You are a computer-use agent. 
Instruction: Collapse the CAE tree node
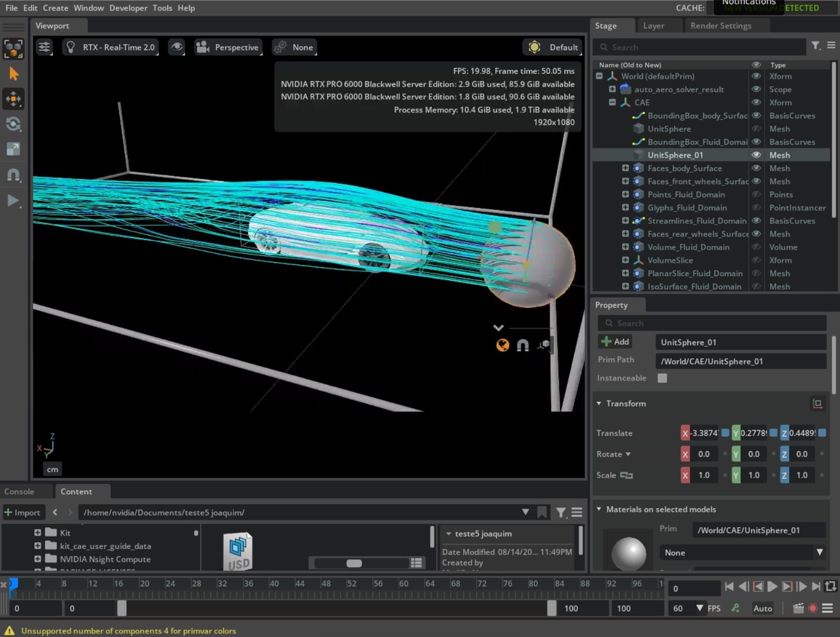click(612, 102)
